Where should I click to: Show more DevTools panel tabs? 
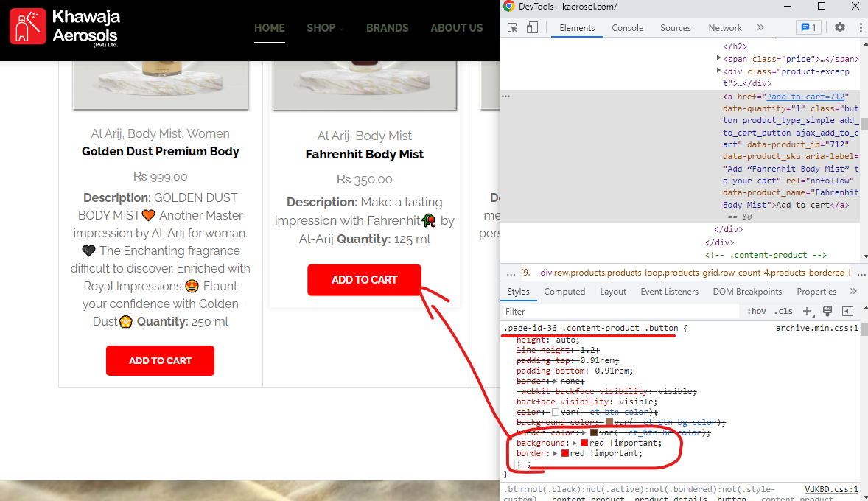click(x=760, y=28)
